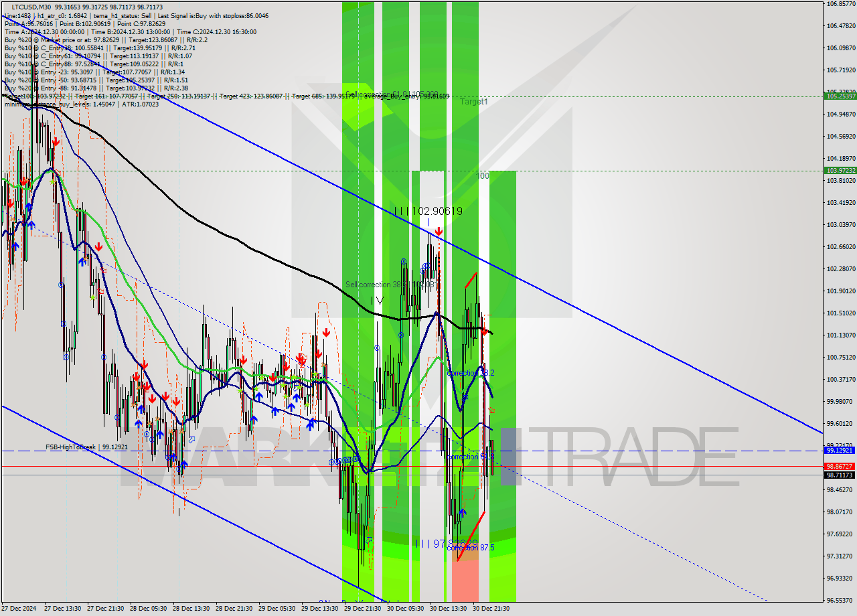Click the '29 Dec 05:30' time axis label

(x=277, y=609)
